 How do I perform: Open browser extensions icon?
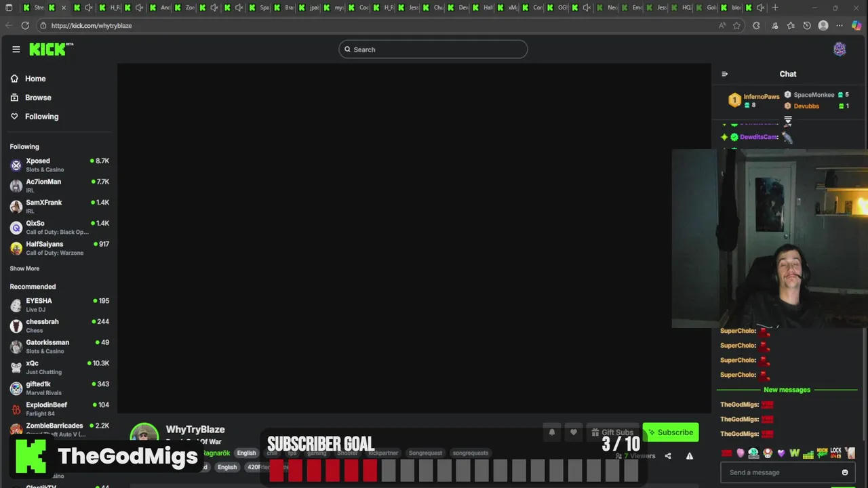756,25
